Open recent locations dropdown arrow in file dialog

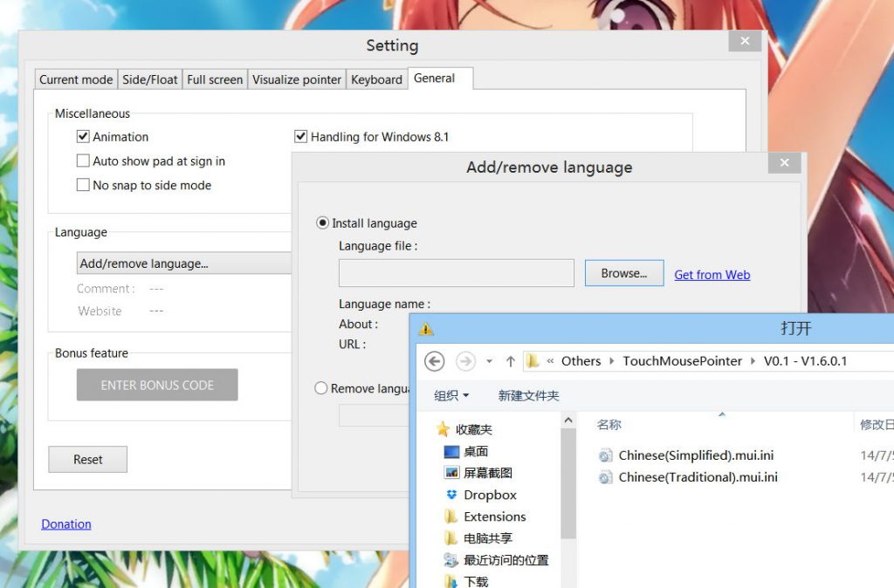click(489, 361)
